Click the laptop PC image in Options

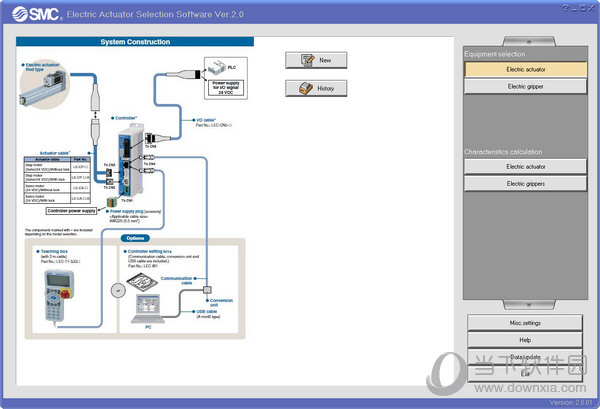[x=148, y=308]
